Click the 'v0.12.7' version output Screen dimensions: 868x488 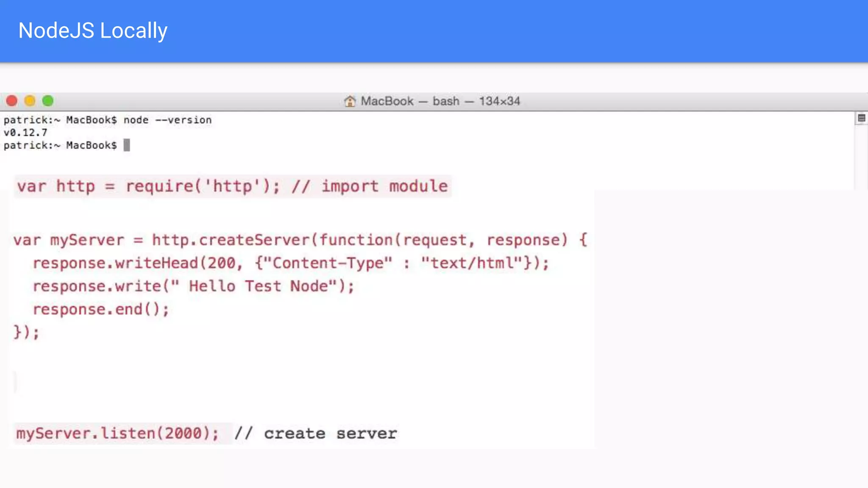click(x=25, y=133)
